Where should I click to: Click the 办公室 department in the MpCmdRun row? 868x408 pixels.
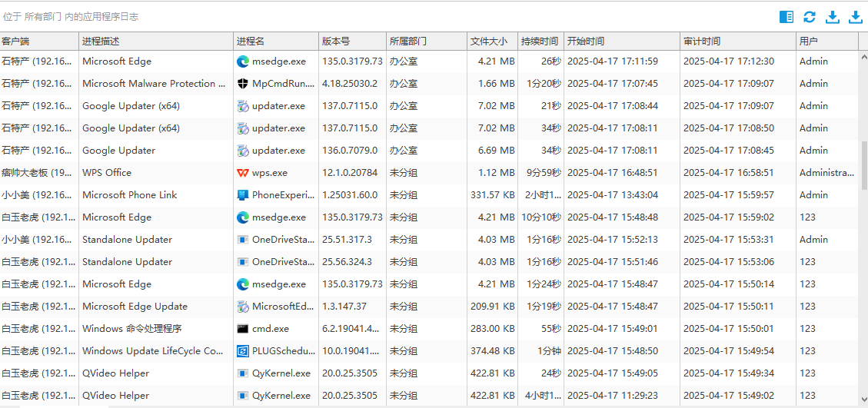[404, 84]
